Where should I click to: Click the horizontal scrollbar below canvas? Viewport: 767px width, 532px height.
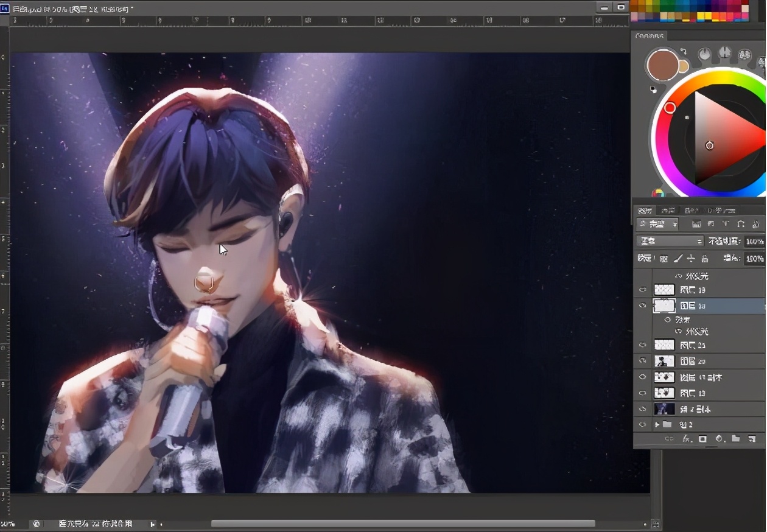(402, 523)
